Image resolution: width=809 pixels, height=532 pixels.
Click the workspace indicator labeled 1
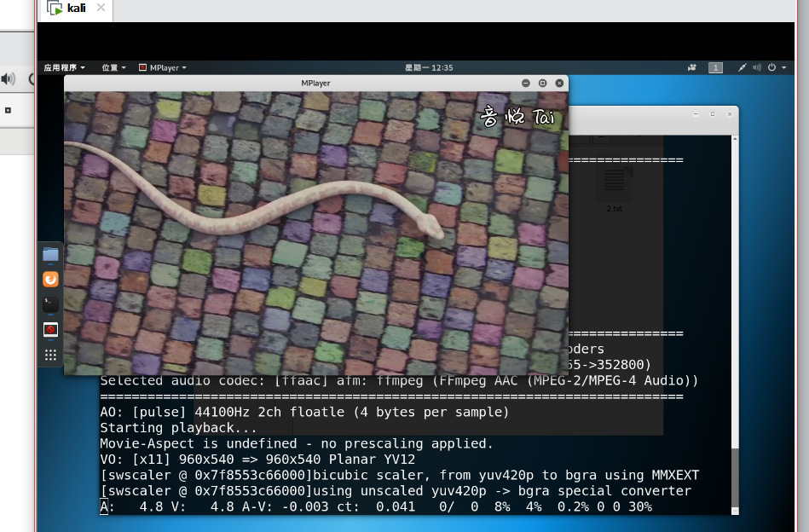coord(715,67)
